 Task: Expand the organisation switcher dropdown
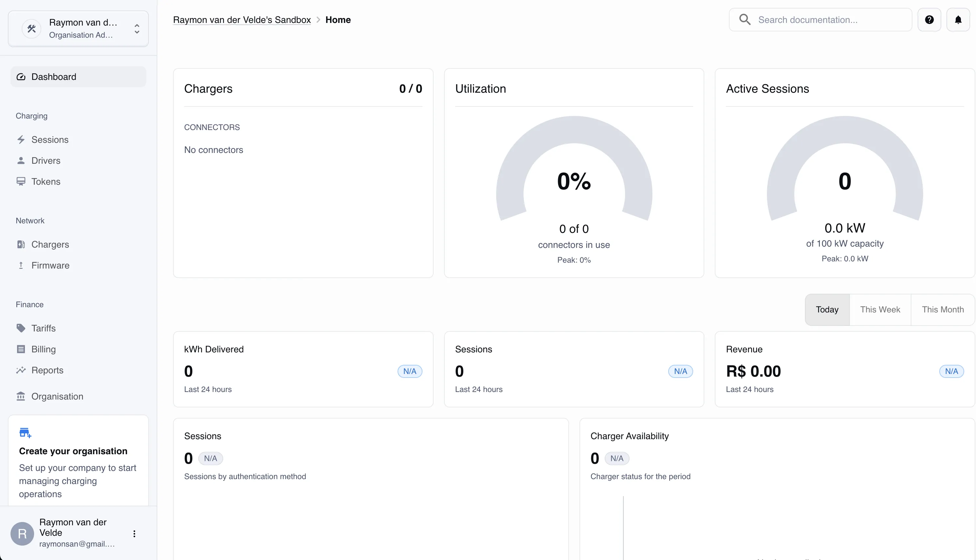(x=137, y=29)
